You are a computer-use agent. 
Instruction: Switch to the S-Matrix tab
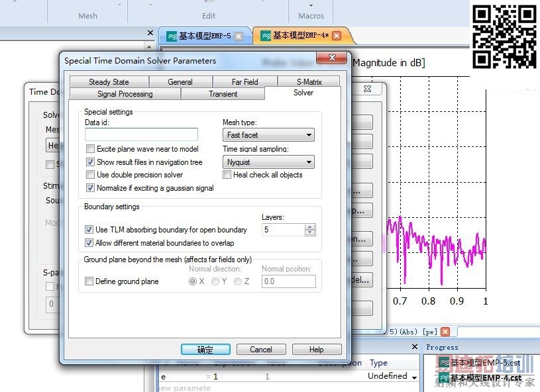click(x=309, y=82)
